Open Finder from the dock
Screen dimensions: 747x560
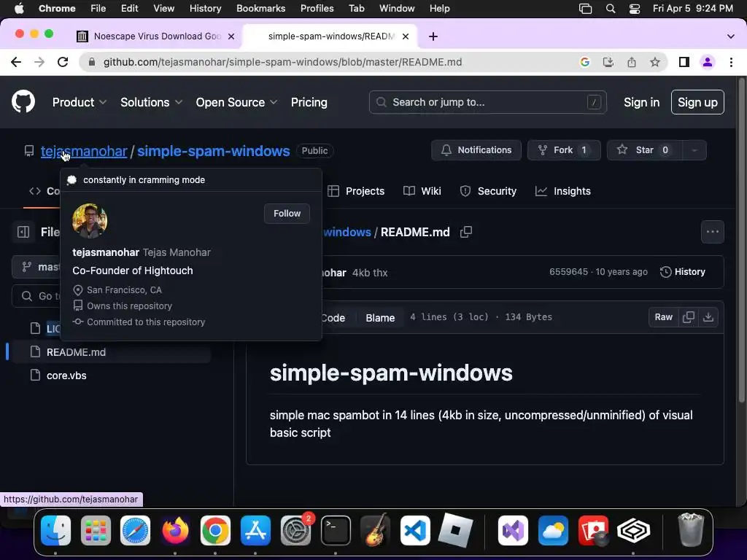click(55, 531)
